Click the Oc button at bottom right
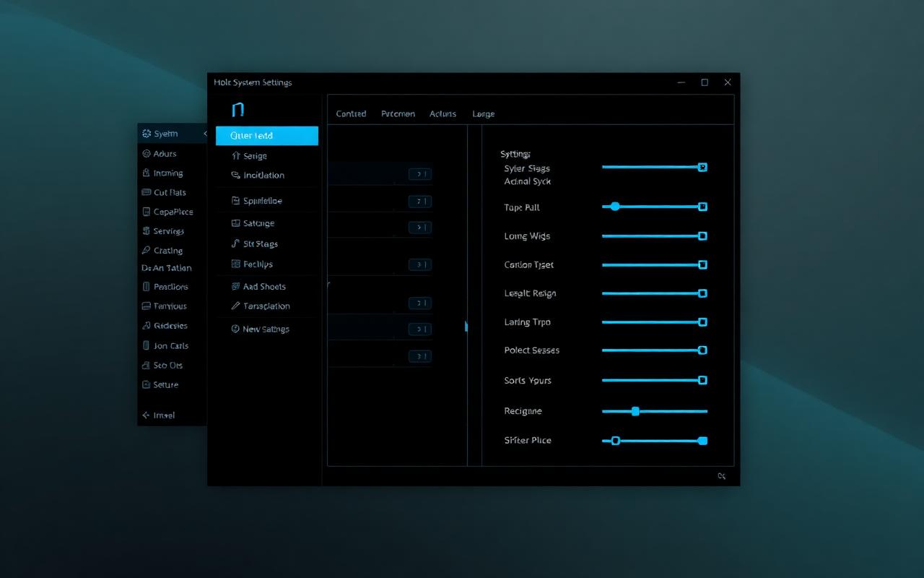Screen dimensions: 924x578 (722, 476)
